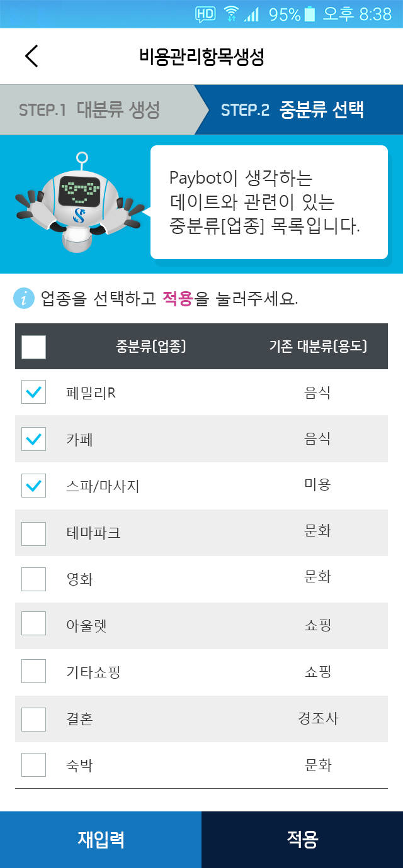The height and width of the screenshot is (868, 403).
Task: Toggle the select-all checkbox in the table header
Action: [33, 346]
